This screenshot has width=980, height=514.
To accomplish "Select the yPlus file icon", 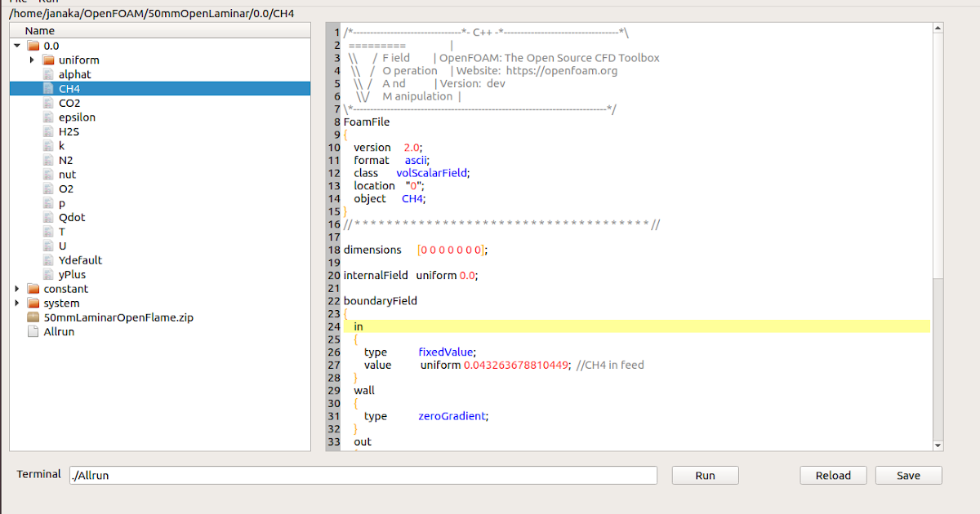I will click(x=47, y=274).
